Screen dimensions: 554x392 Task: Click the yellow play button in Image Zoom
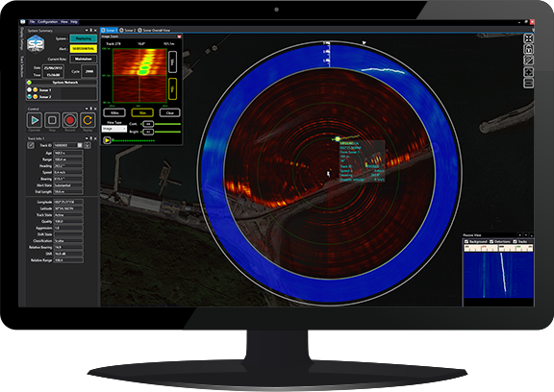coord(107,140)
